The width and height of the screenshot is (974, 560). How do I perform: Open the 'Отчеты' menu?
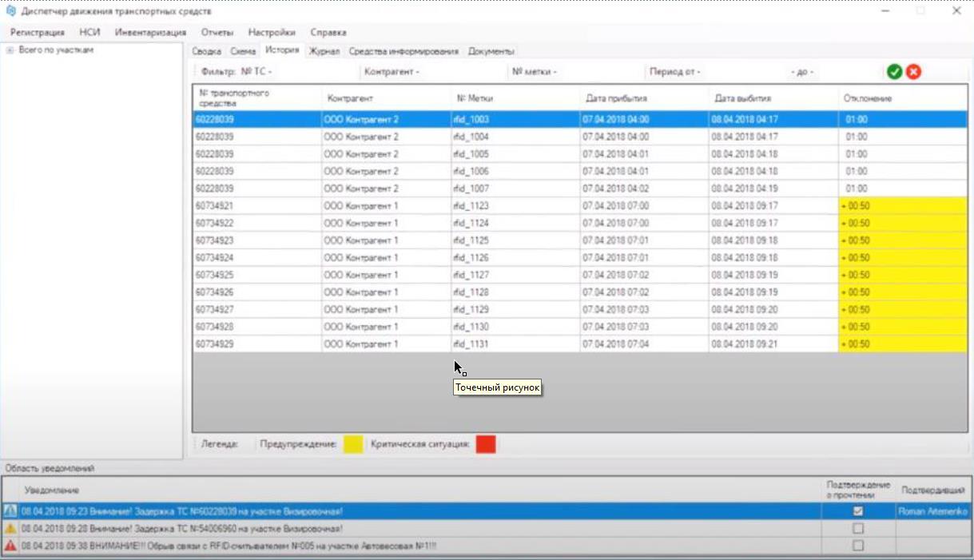(217, 33)
